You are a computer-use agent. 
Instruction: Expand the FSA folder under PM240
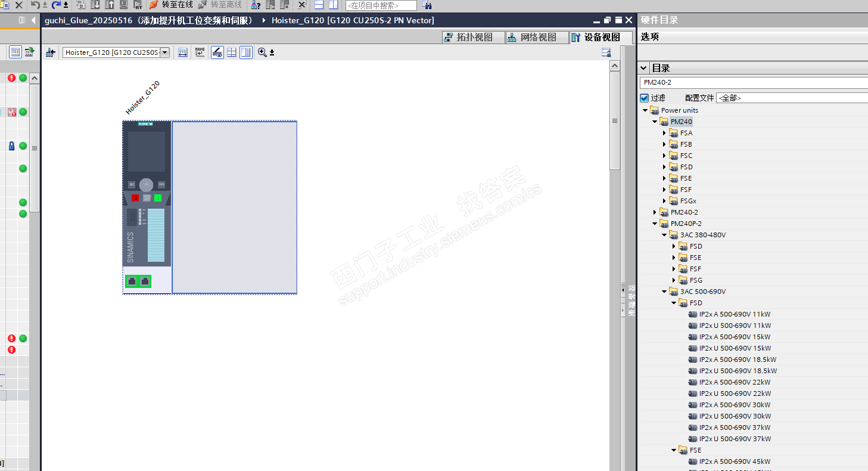(x=664, y=133)
